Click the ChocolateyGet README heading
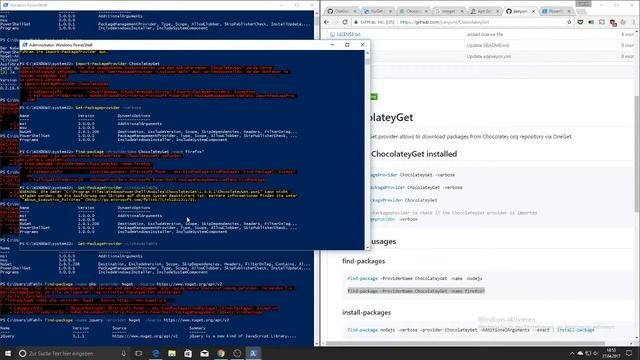 [391, 117]
